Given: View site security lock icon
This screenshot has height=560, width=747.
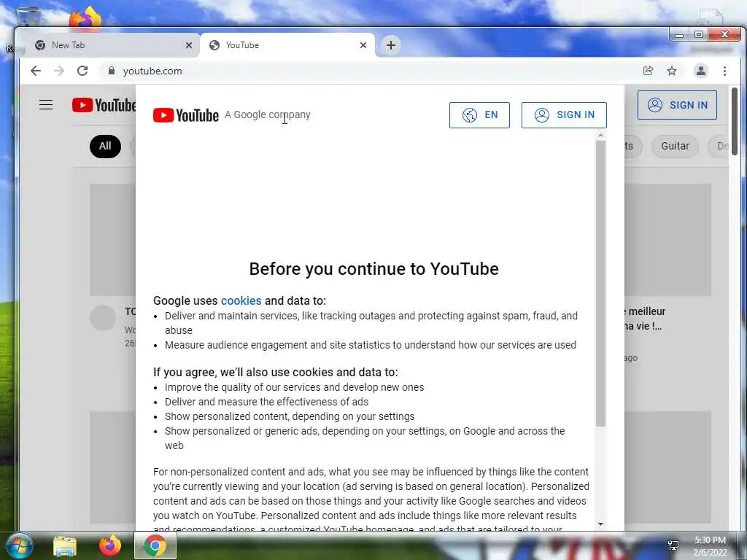Looking at the screenshot, I should tap(112, 71).
